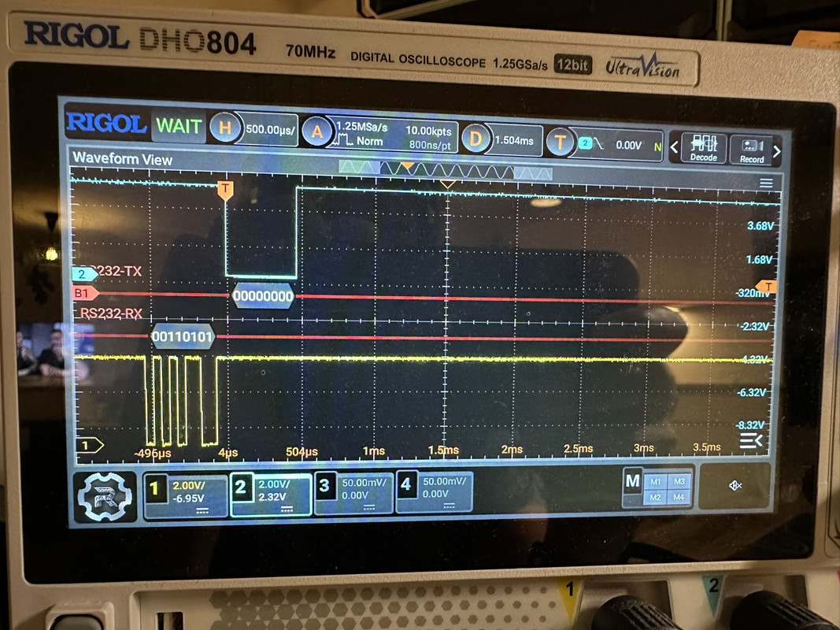This screenshot has width=840, height=630.
Task: Tap the 1.504ms delay value
Action: 514,140
